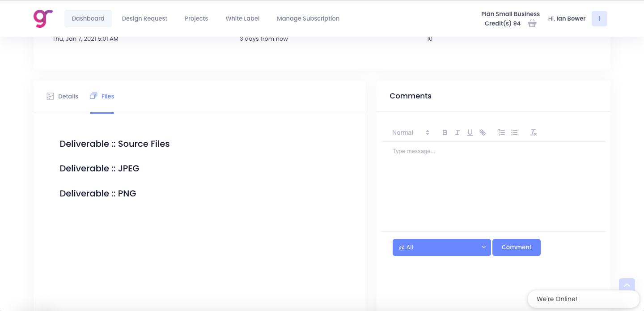
Task: Select the Files tab
Action: click(102, 96)
